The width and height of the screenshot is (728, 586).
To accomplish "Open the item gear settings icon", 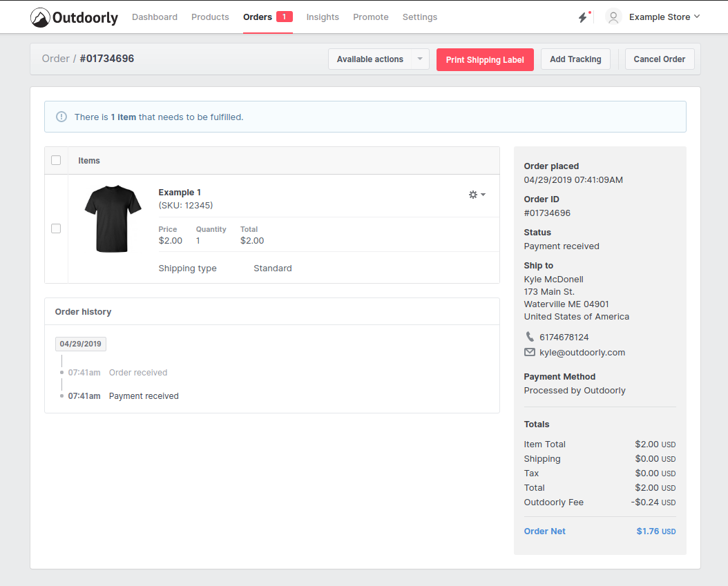I will coord(473,195).
